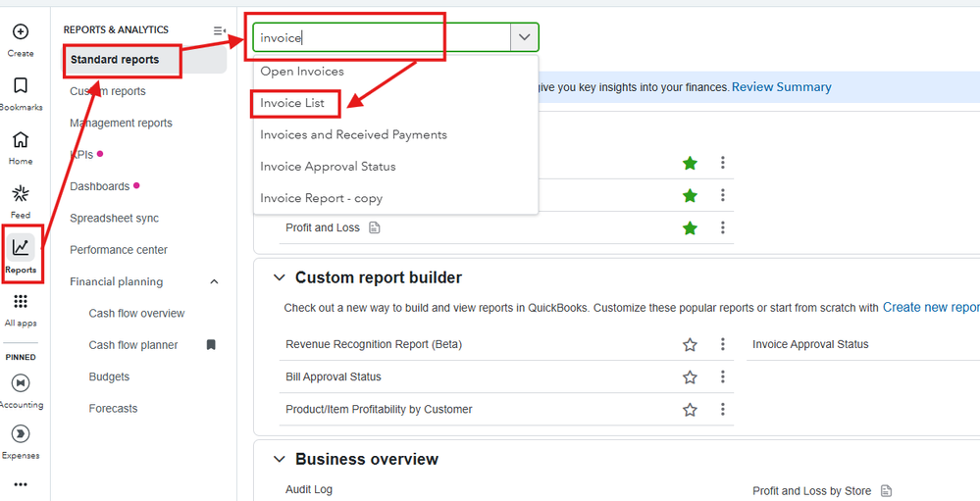Click the report search field containing invoice

click(383, 37)
